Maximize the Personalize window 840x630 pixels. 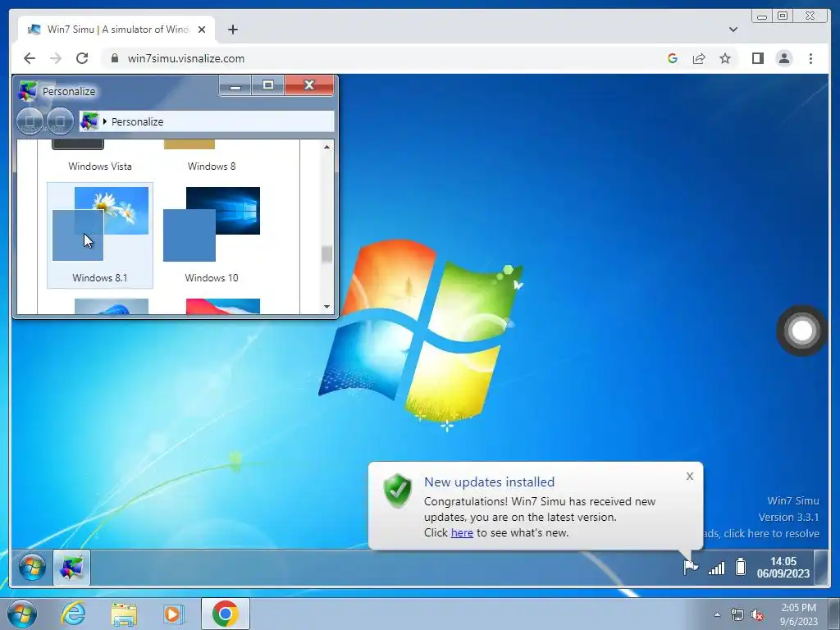click(268, 85)
